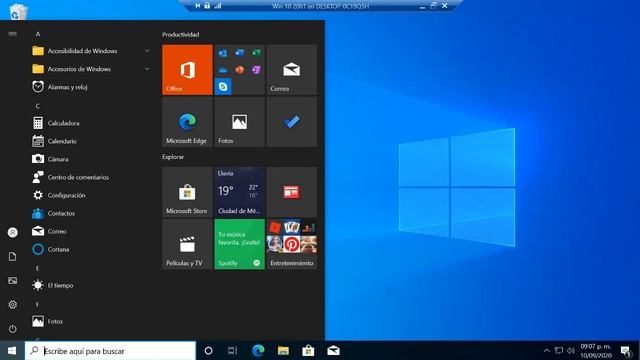
Task: Open the Fotos tile
Action: 240,122
